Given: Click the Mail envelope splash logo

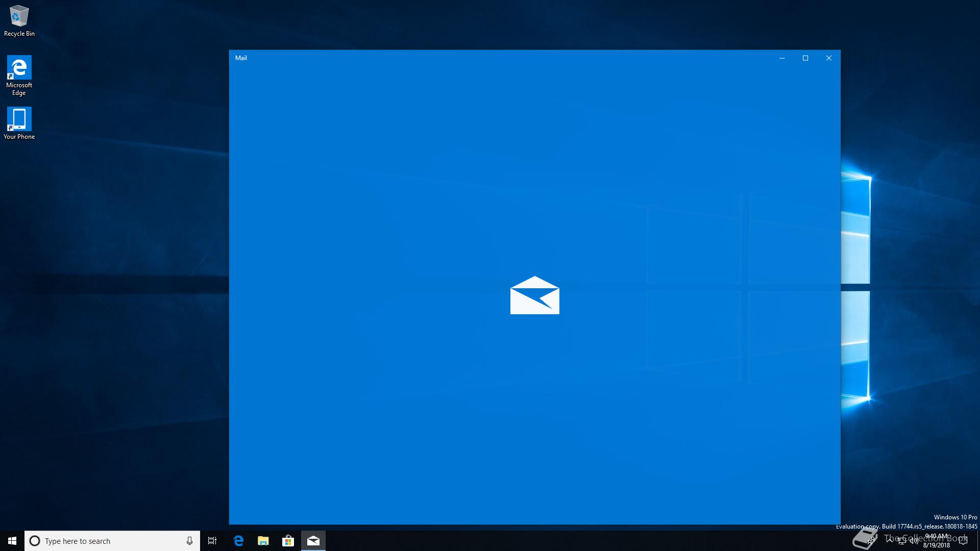Looking at the screenshot, I should (534, 295).
